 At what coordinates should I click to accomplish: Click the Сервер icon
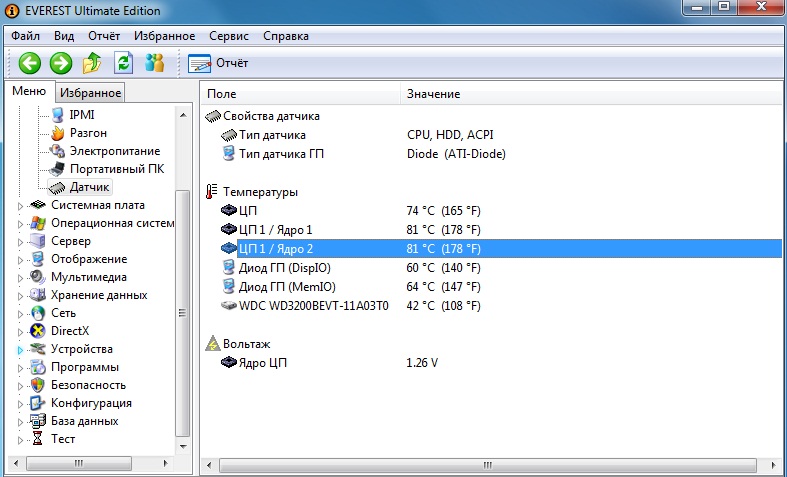tap(38, 241)
